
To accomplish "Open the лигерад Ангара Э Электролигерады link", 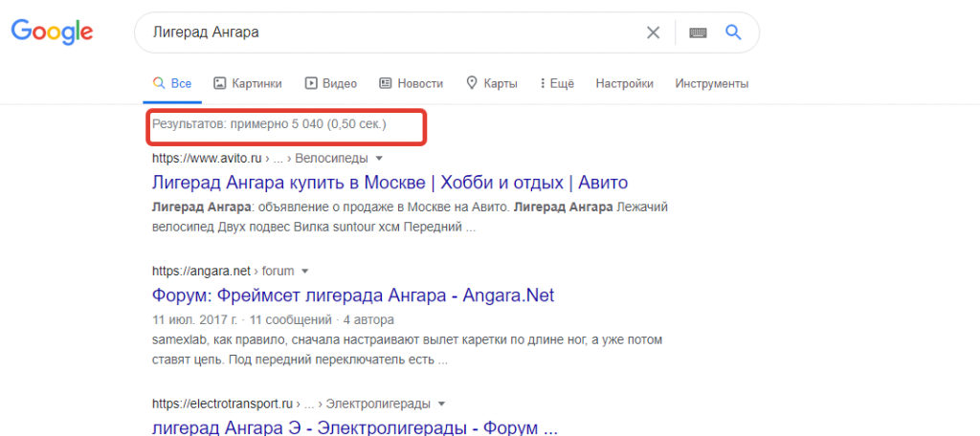I will (354, 427).
